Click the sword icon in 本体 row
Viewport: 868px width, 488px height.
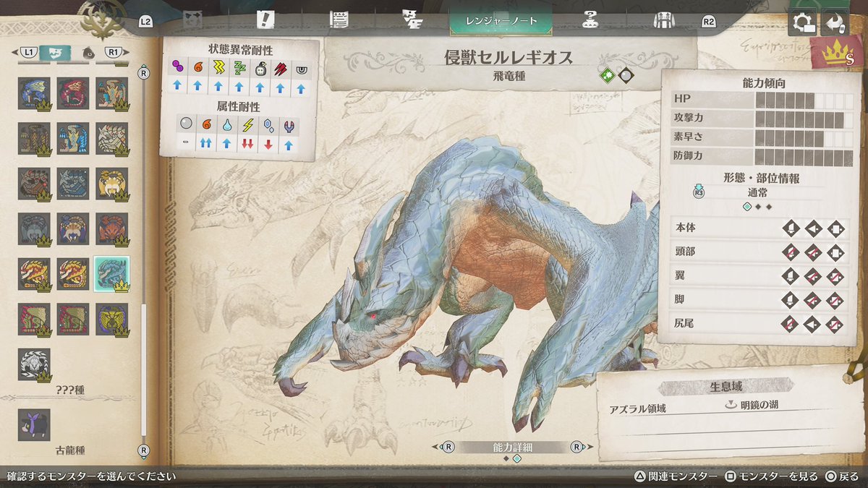pos(791,228)
